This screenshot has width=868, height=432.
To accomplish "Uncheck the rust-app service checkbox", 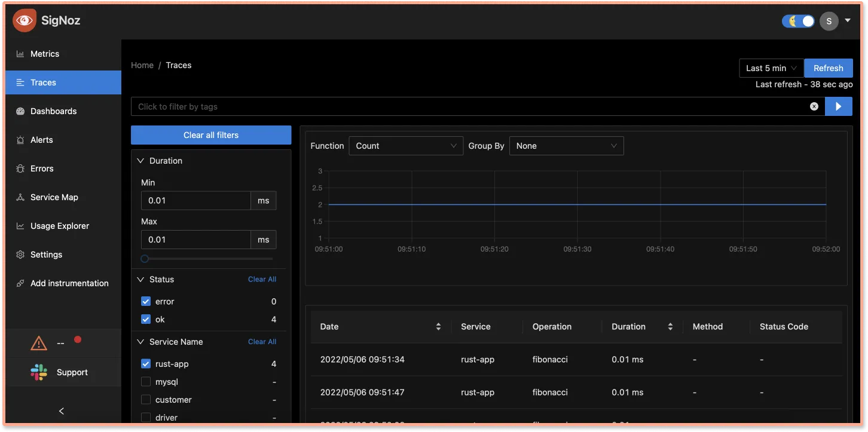I will pos(146,364).
